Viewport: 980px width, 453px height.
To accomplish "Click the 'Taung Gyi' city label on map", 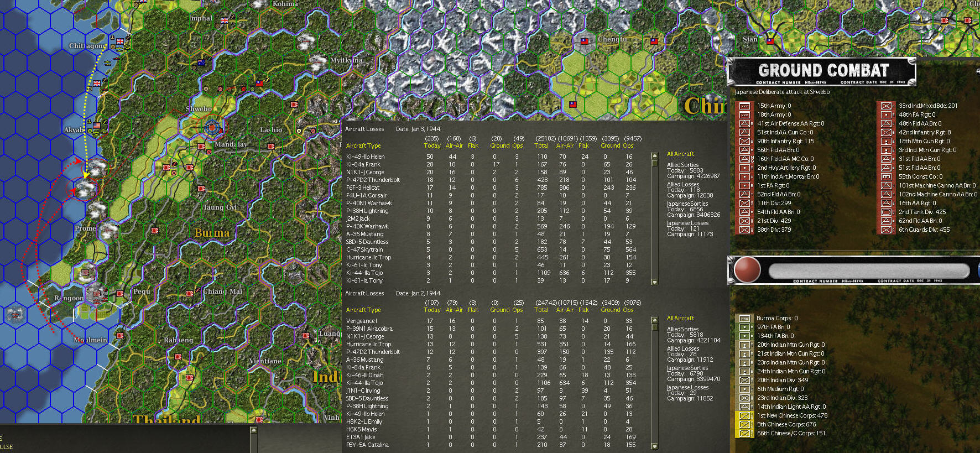I will point(220,207).
